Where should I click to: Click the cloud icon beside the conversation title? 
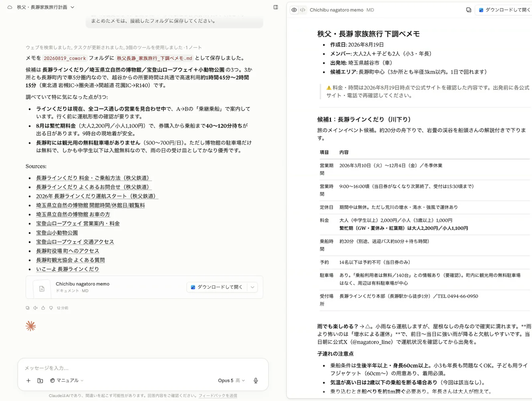(x=10, y=7)
